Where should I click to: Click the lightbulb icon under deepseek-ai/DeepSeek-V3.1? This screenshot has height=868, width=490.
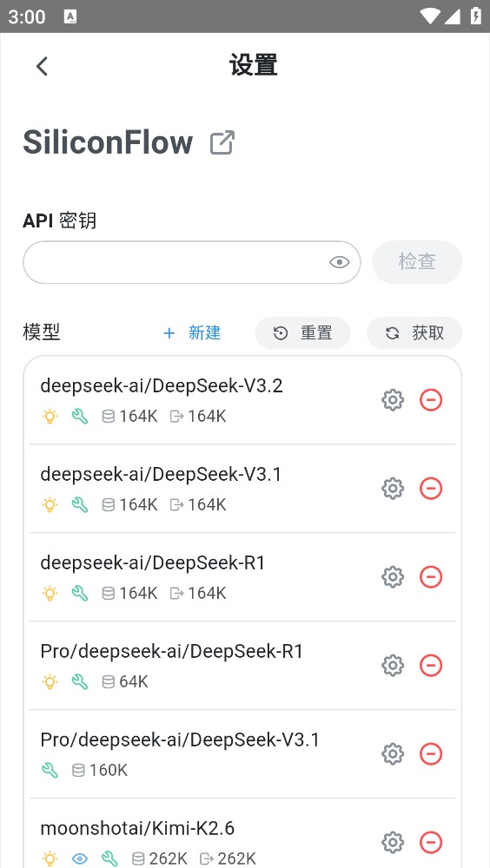point(50,504)
